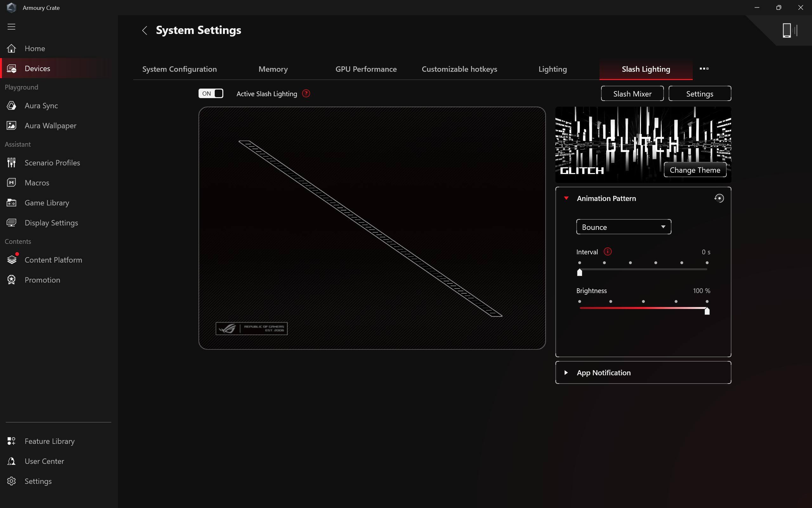812x508 pixels.
Task: Click the Devices icon in sidebar
Action: coord(11,69)
